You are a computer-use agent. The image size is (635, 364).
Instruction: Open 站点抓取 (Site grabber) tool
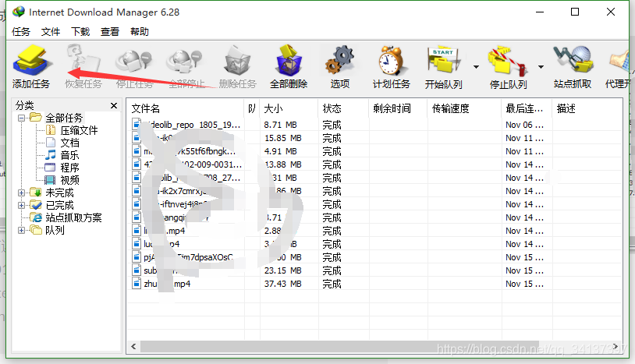(573, 61)
